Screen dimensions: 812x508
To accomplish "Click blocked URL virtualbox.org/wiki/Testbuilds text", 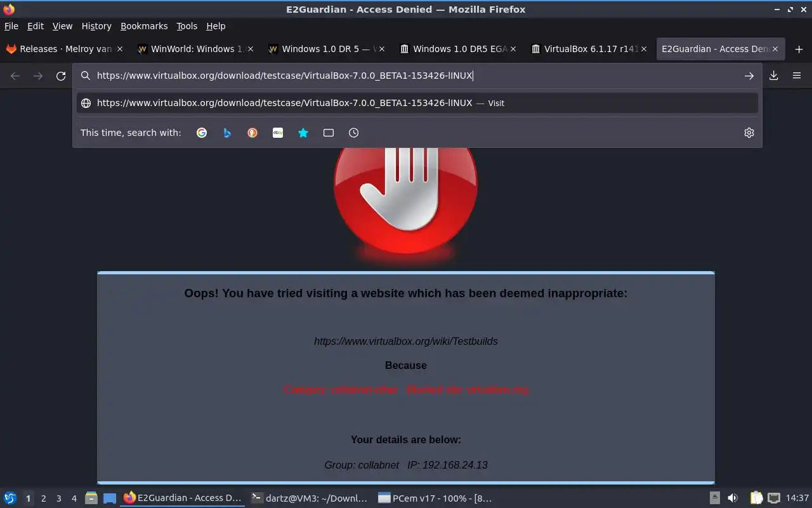I will pos(406,341).
